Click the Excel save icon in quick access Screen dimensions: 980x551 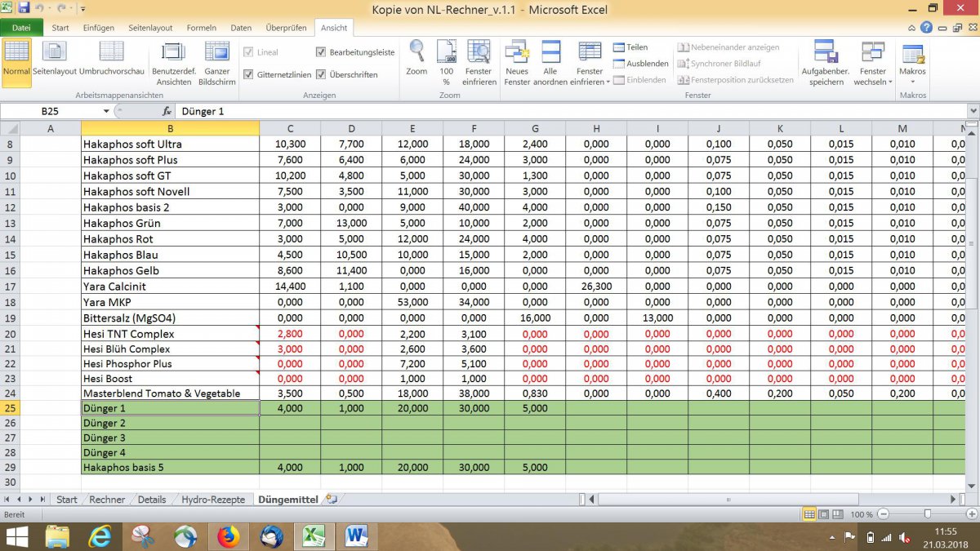24,8
